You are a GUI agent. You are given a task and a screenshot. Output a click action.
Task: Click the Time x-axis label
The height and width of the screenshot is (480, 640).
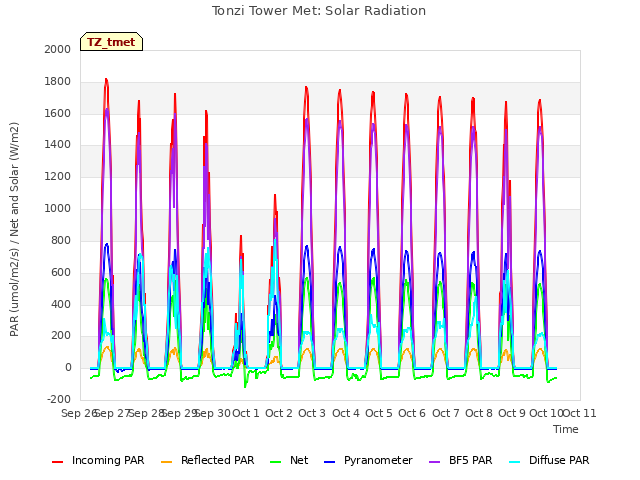(566, 429)
